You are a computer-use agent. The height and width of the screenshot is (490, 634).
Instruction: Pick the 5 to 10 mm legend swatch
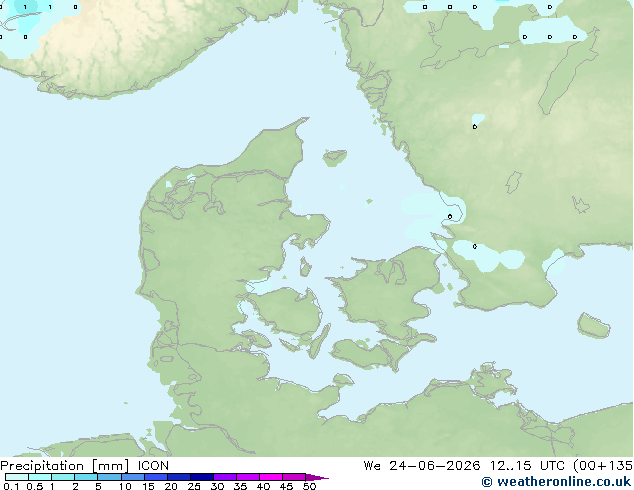[x=109, y=477]
